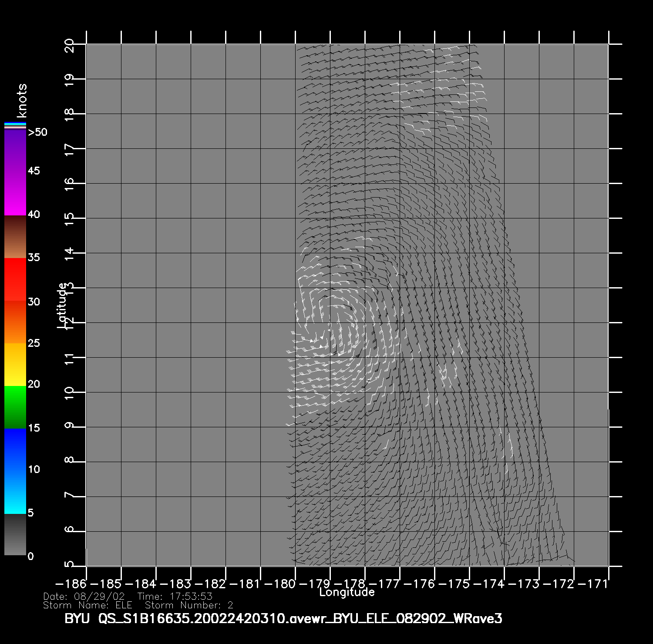
Task: Click the "Storm Name: ELE" text
Action: point(88,605)
